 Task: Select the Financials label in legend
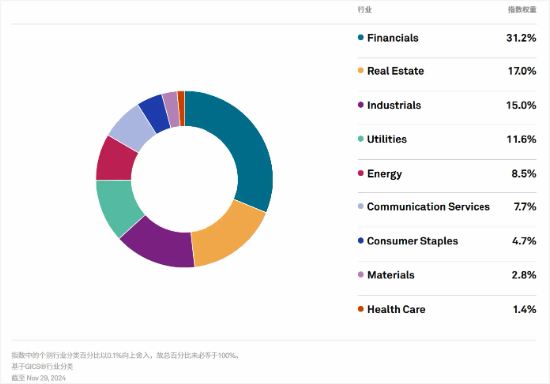pos(393,38)
